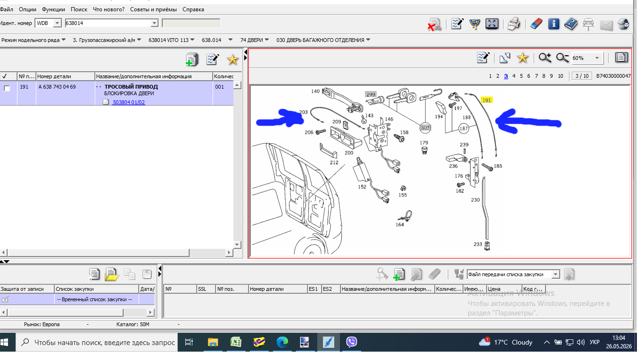Expand 030 ДВЕРЬ БАГАЖНОГО ОТДЕЛЕНИЯ dropdown
Viewport: 644px width, 362px height.
click(x=368, y=40)
